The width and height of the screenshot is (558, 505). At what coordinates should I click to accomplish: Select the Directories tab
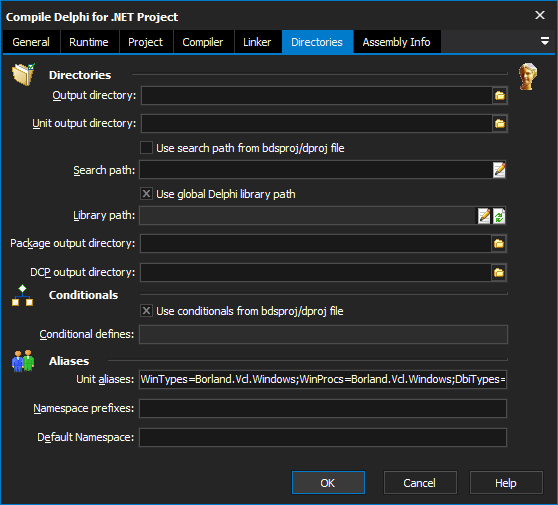click(x=317, y=42)
